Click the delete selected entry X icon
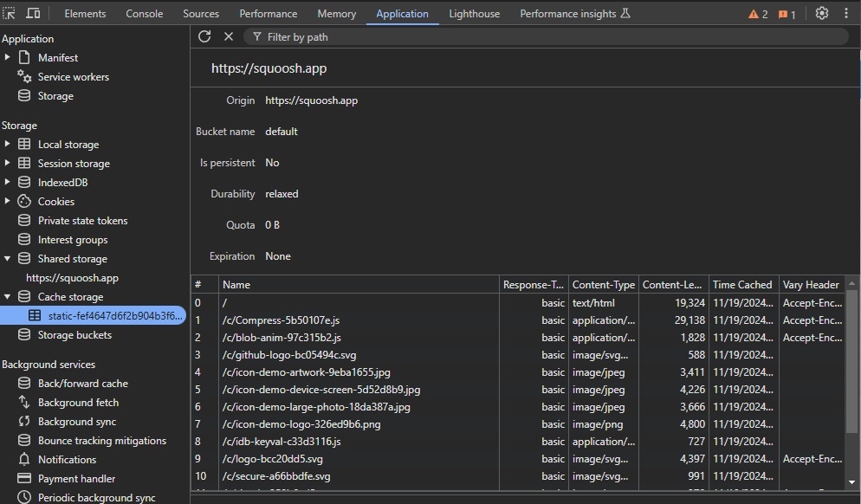The height and width of the screenshot is (504, 861). click(x=229, y=36)
